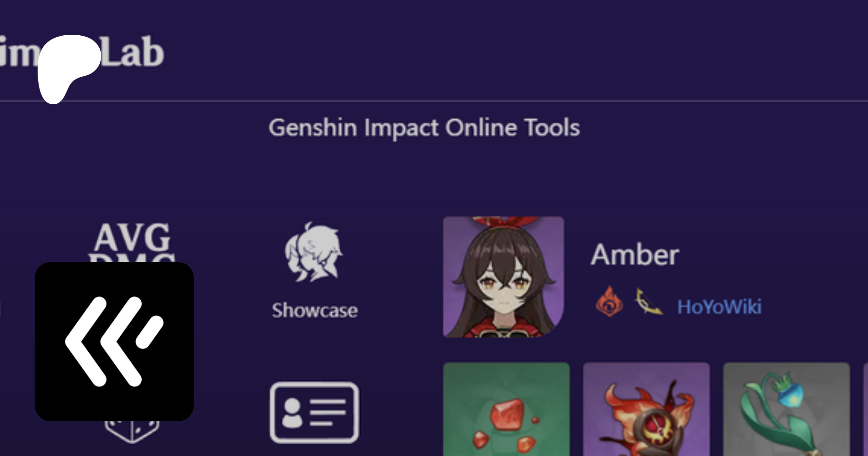This screenshot has width=868, height=456.
Task: Select the Amber character portrait
Action: pos(503,276)
